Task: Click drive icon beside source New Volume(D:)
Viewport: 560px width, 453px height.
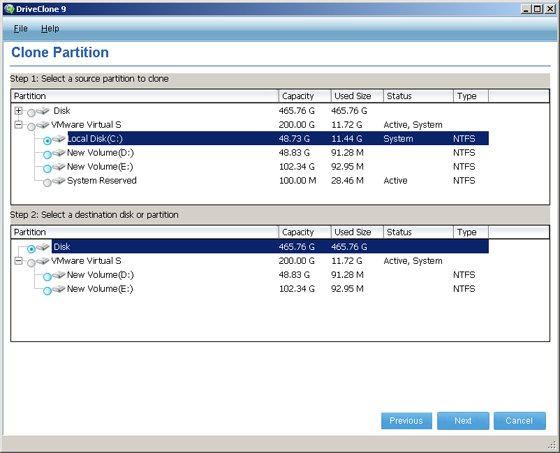Action: 59,153
